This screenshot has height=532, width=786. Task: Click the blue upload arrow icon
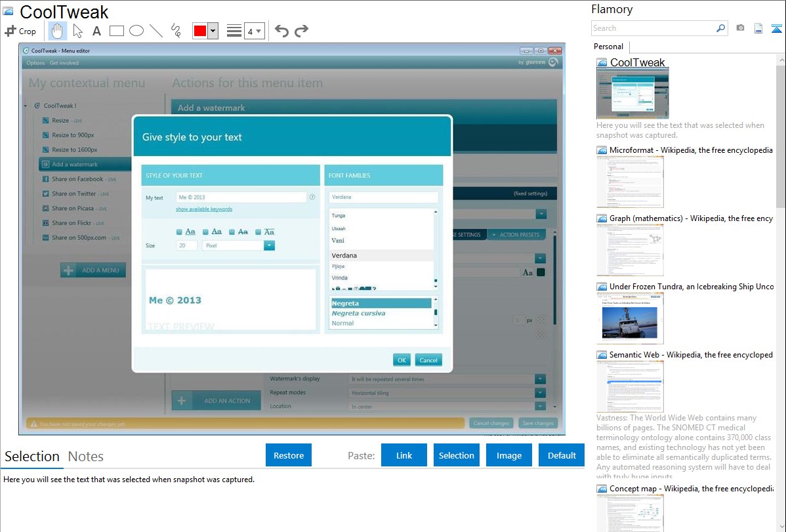tap(776, 28)
